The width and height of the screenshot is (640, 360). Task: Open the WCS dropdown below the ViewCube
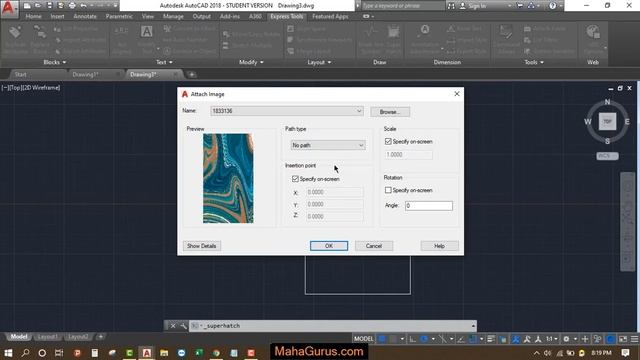point(607,156)
